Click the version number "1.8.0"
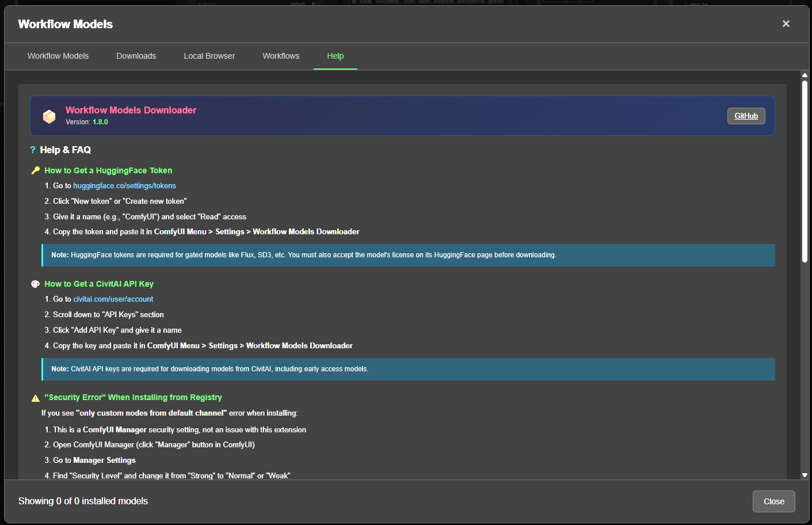The height and width of the screenshot is (525, 812). (100, 122)
